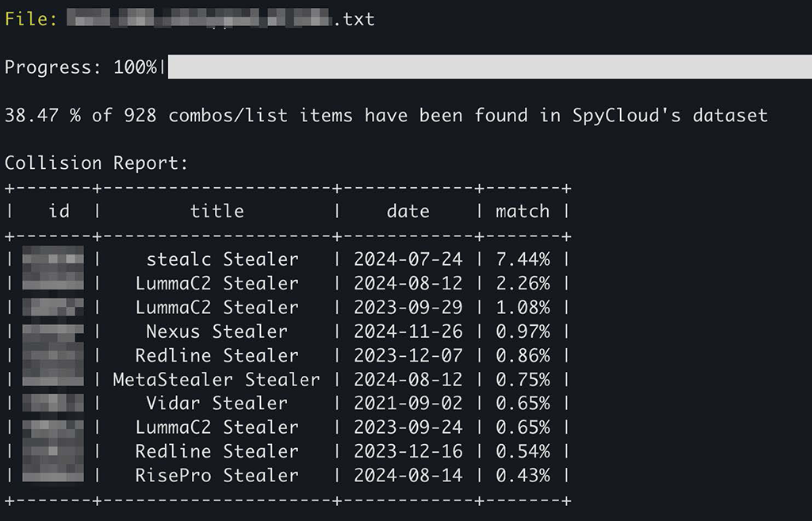This screenshot has width=812, height=521.
Task: Click the 'MetaStealer Stealer' title
Action: 216,379
